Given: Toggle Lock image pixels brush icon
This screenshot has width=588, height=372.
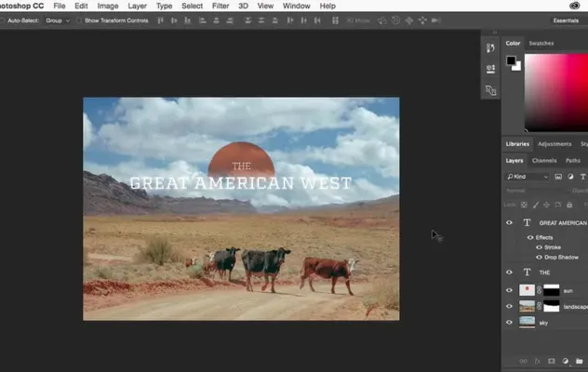Looking at the screenshot, I should click(x=536, y=205).
